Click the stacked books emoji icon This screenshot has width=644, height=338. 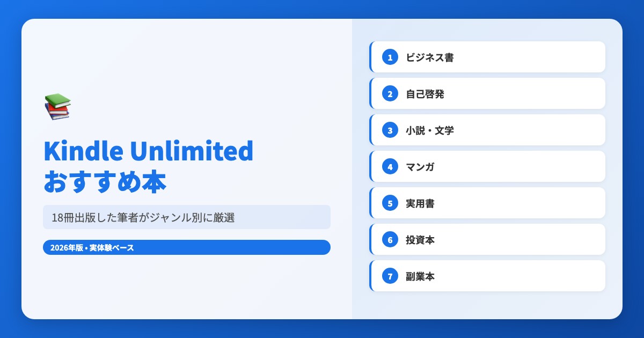click(x=57, y=106)
